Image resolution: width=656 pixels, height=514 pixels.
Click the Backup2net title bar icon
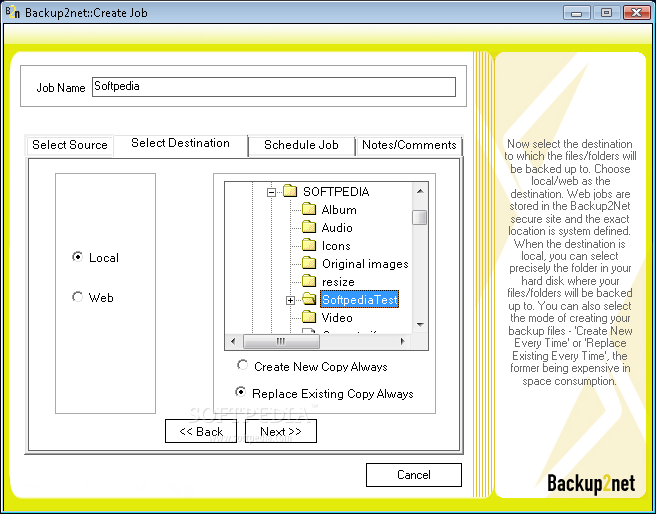[x=13, y=12]
